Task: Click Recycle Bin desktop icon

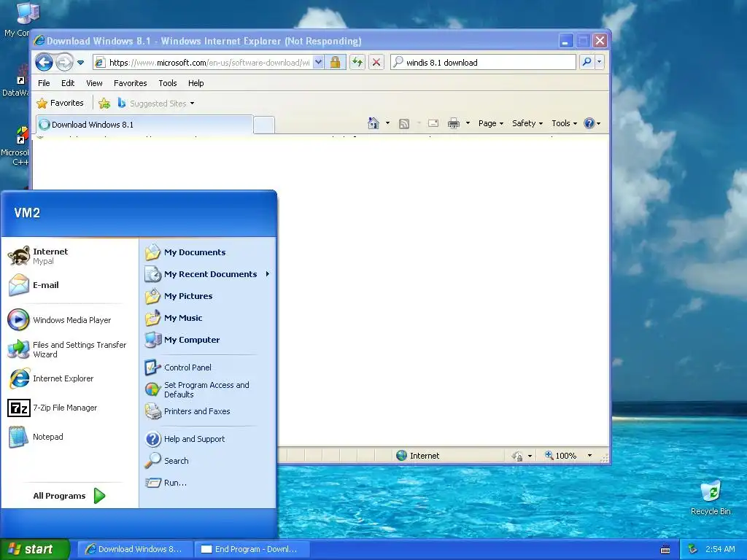Action: click(711, 498)
